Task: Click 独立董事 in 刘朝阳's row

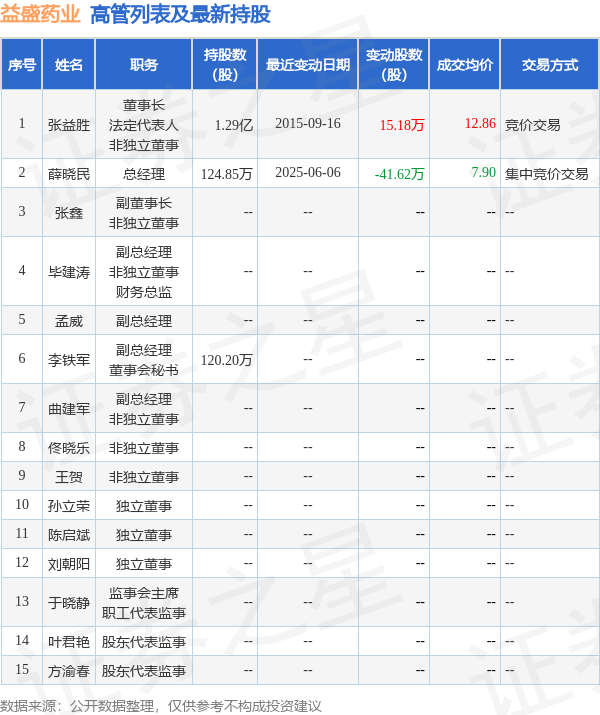Action: click(144, 564)
